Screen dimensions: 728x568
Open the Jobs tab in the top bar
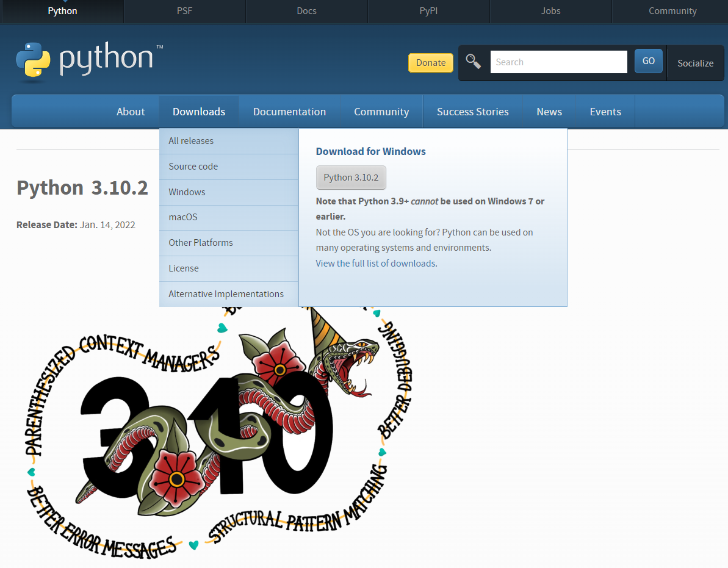pyautogui.click(x=550, y=11)
